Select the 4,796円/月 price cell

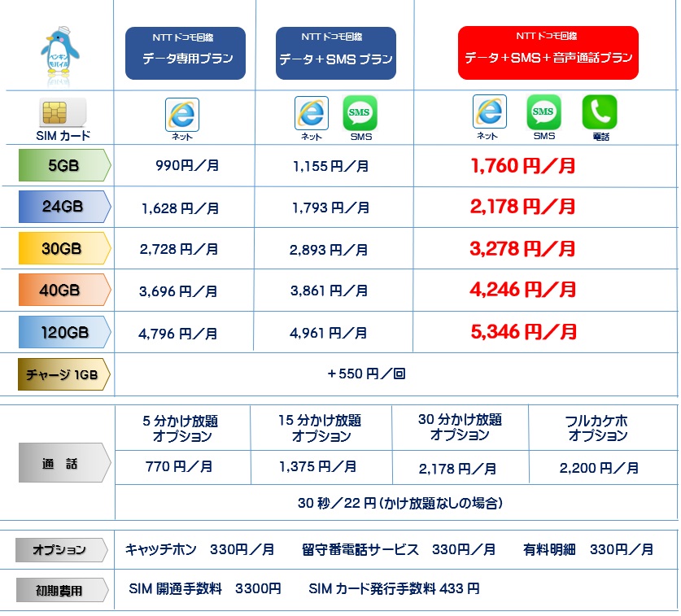177,334
